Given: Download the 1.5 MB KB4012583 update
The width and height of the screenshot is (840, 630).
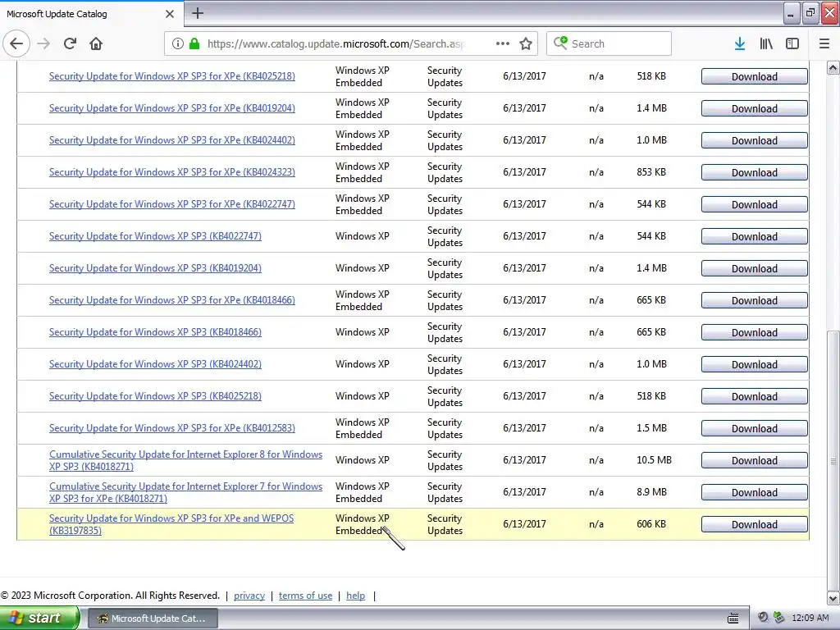Looking at the screenshot, I should pyautogui.click(x=755, y=428).
